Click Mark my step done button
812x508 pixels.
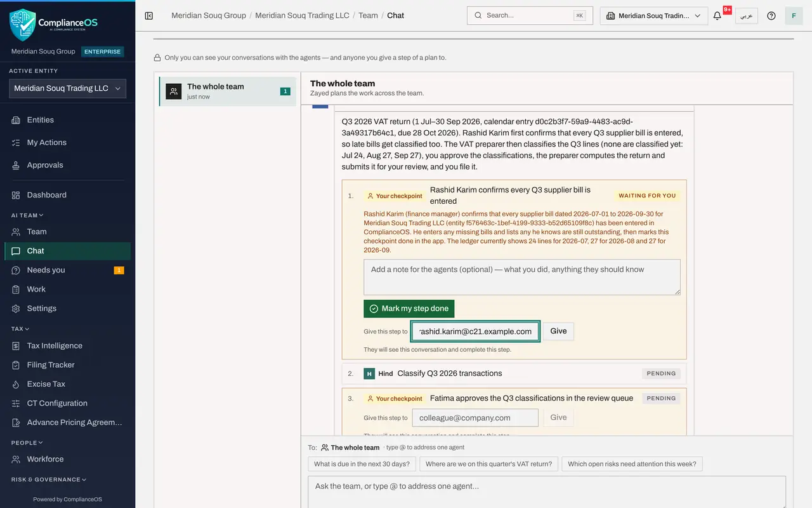[x=409, y=309]
